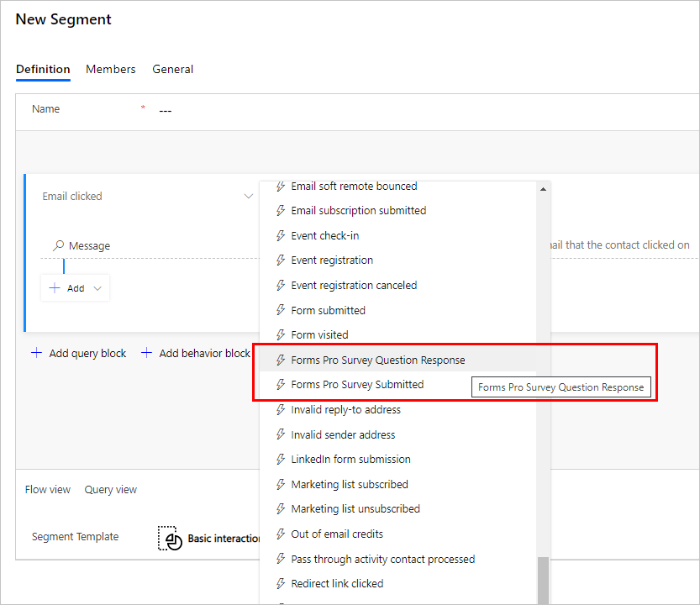
Task: Click lightning icon beside Event registration canceled
Action: 281,285
